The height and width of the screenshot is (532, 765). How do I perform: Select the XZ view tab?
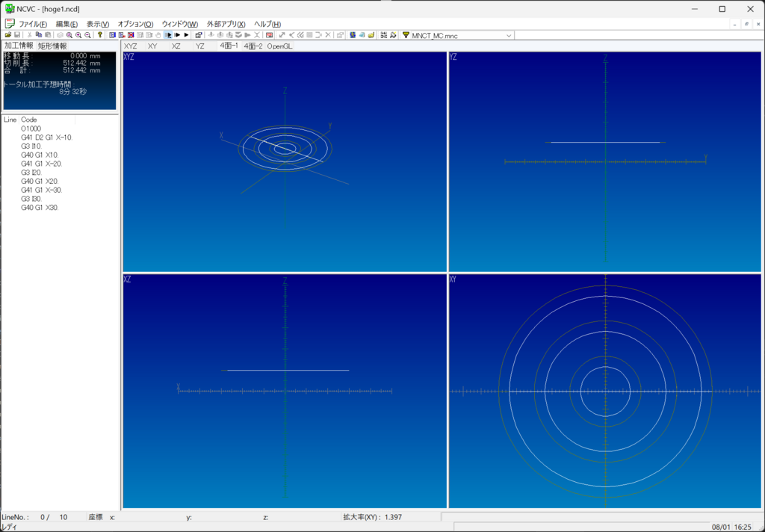tap(176, 46)
